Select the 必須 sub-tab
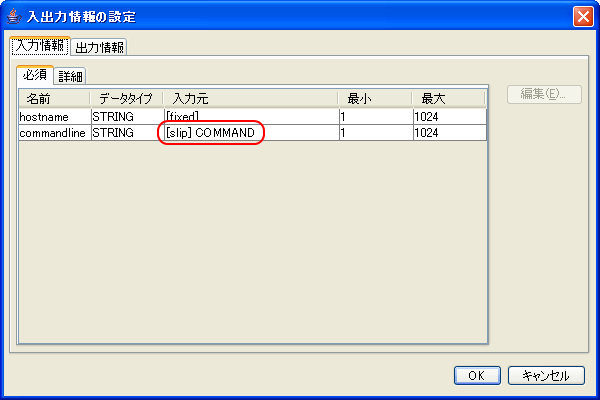The width and height of the screenshot is (600, 400). click(x=35, y=75)
